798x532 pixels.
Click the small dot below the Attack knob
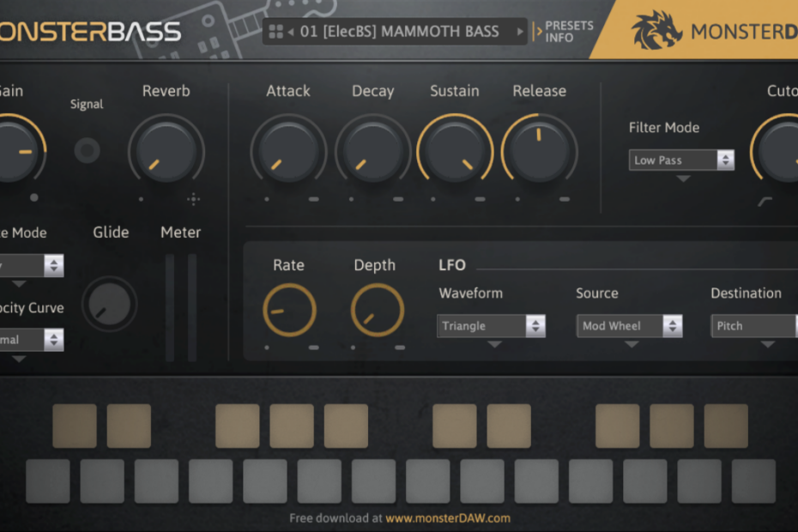pyautogui.click(x=267, y=199)
